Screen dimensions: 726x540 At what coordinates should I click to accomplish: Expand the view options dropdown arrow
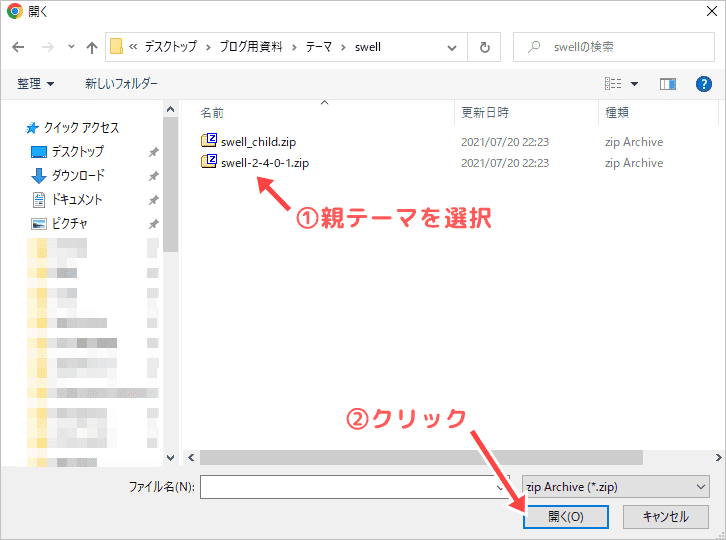[634, 84]
